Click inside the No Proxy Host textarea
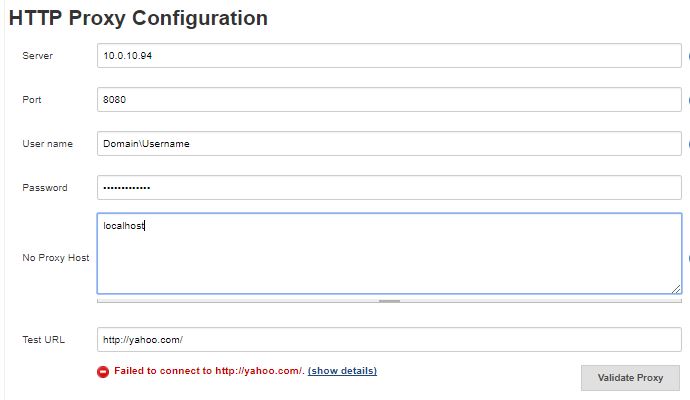The width and height of the screenshot is (690, 400). point(389,253)
